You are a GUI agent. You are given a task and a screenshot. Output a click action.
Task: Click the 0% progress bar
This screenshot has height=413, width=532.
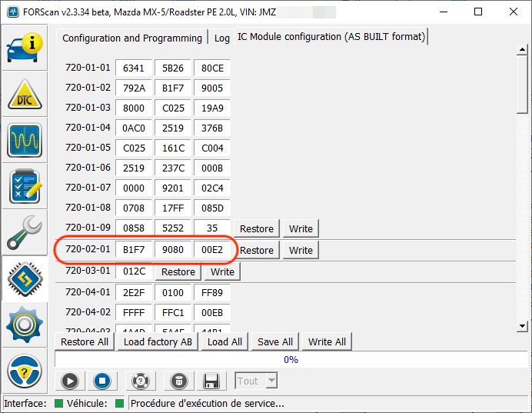(291, 359)
